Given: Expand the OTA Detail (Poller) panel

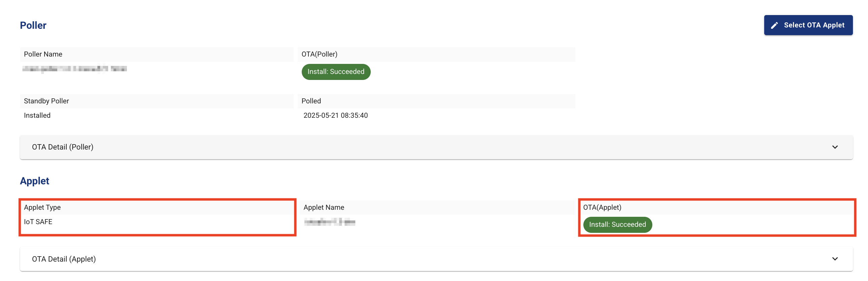Looking at the screenshot, I should (436, 147).
